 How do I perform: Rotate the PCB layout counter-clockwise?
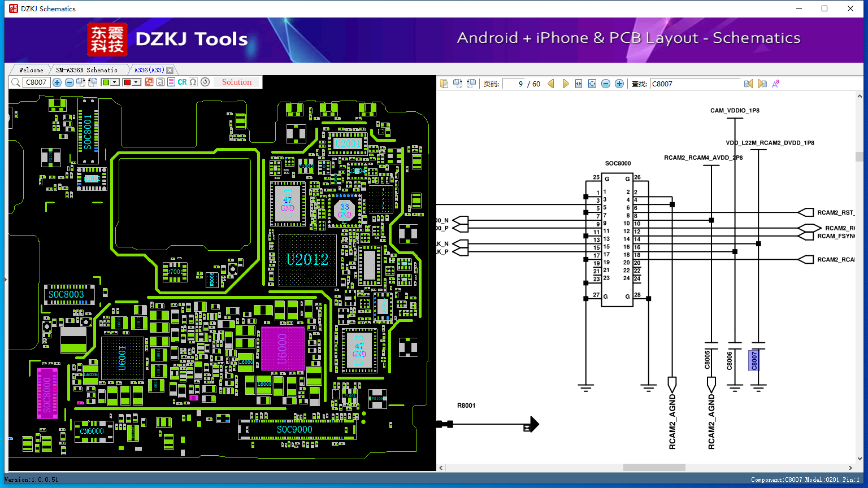coord(93,82)
